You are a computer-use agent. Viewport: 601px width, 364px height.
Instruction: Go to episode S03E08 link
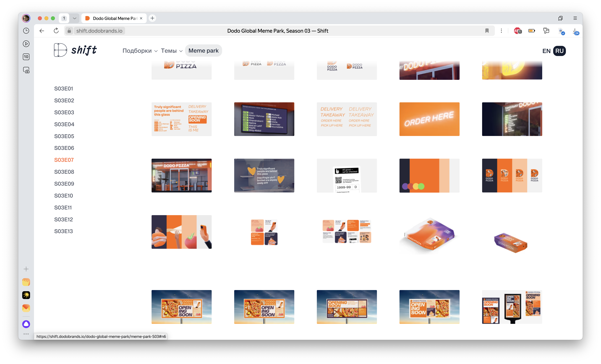point(64,172)
